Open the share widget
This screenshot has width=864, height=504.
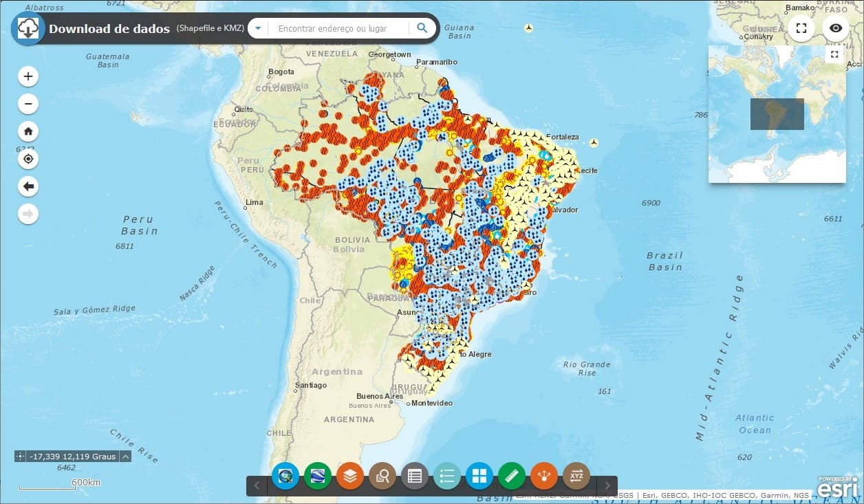[544, 476]
